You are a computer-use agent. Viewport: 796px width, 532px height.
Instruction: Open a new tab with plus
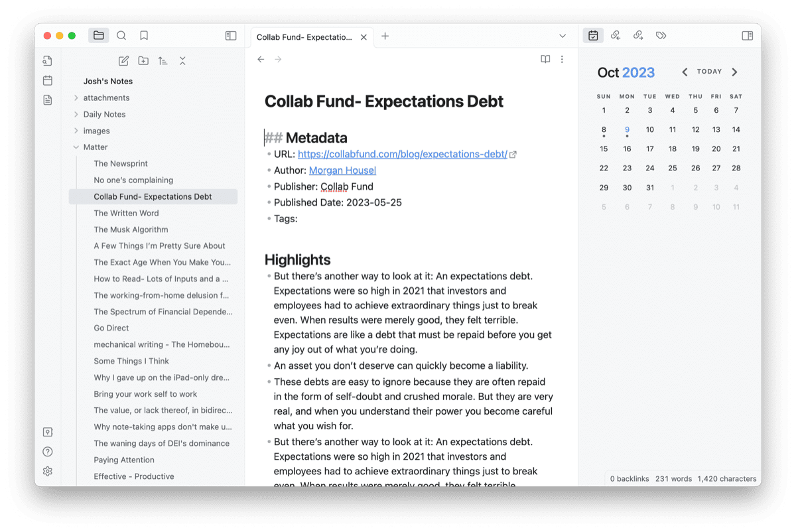pyautogui.click(x=385, y=36)
